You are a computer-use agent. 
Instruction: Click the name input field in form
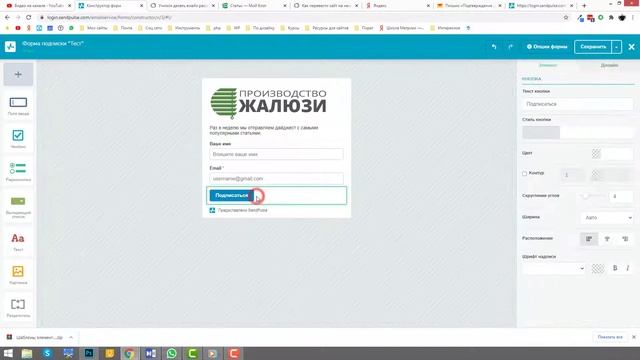pyautogui.click(x=276, y=154)
